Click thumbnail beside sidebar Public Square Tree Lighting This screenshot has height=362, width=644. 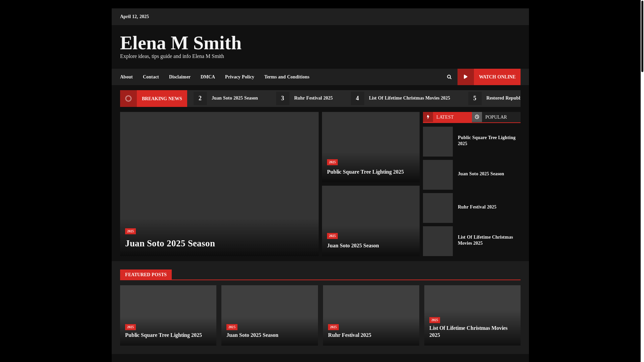[438, 141]
